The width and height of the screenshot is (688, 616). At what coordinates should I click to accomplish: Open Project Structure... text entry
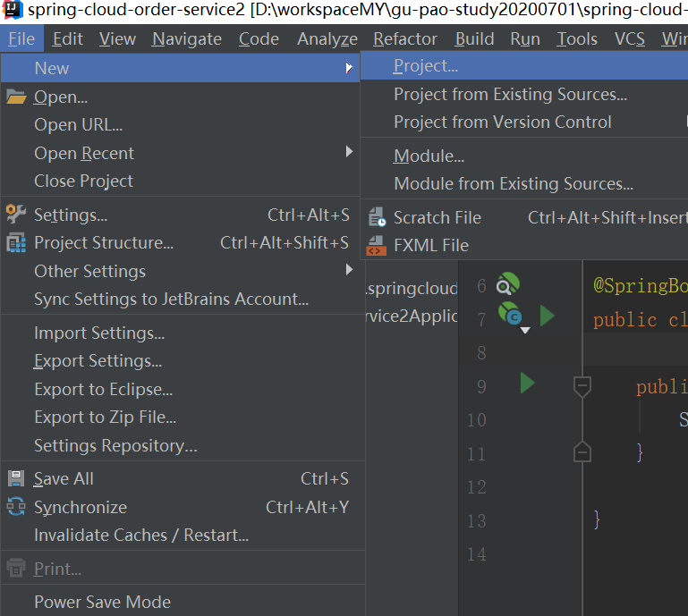104,243
